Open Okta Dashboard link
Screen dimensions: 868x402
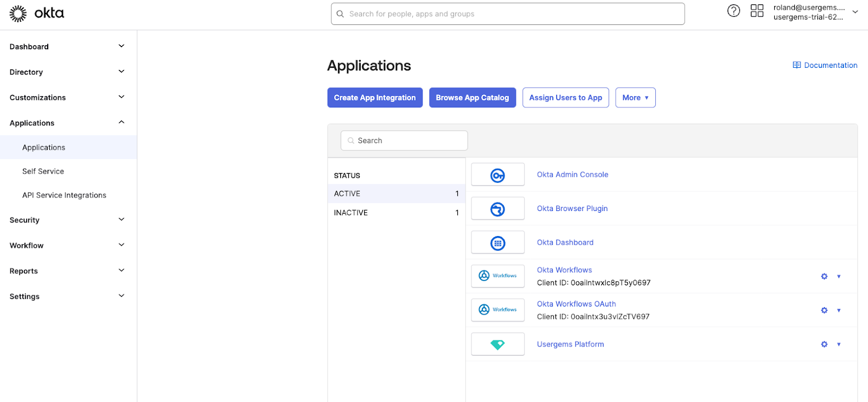pyautogui.click(x=565, y=243)
